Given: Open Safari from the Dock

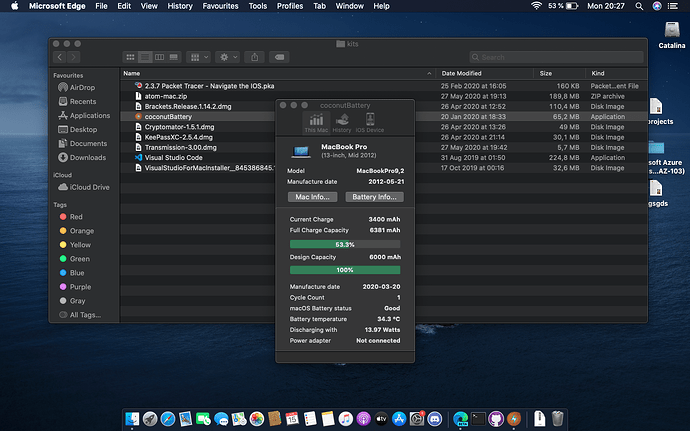Looking at the screenshot, I should (168, 419).
